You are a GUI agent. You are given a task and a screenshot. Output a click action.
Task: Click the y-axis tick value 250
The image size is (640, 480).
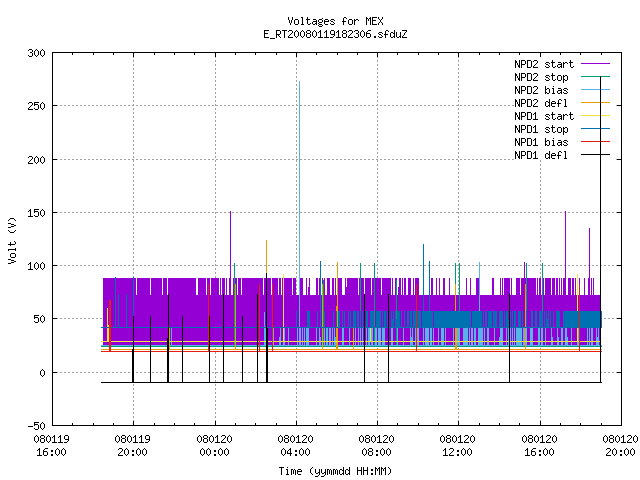[x=36, y=106]
